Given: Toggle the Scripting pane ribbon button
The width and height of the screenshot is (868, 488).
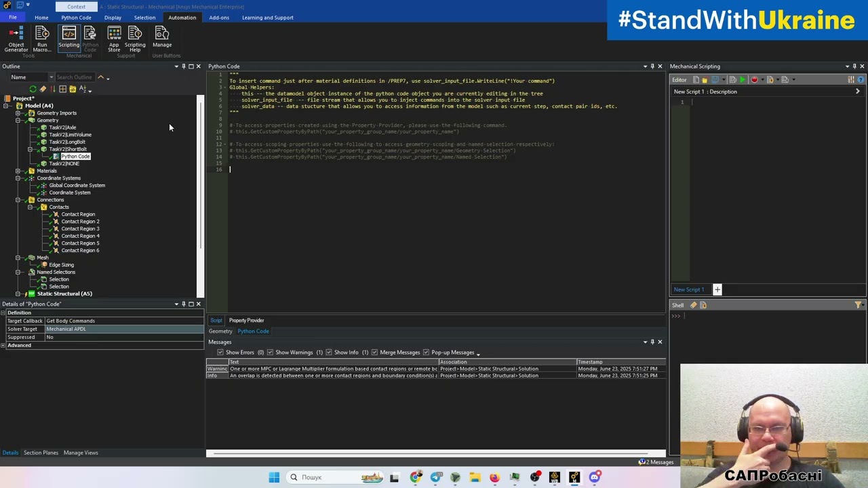Looking at the screenshot, I should 68,38.
